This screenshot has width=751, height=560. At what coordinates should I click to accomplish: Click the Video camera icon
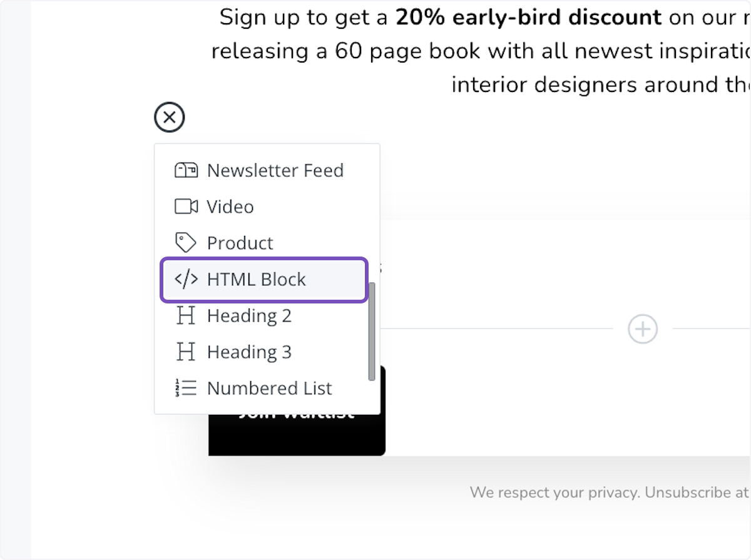pyautogui.click(x=185, y=206)
